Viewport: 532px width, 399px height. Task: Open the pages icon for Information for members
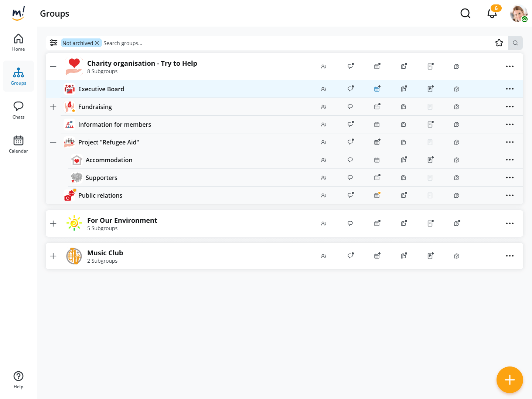pyautogui.click(x=430, y=125)
